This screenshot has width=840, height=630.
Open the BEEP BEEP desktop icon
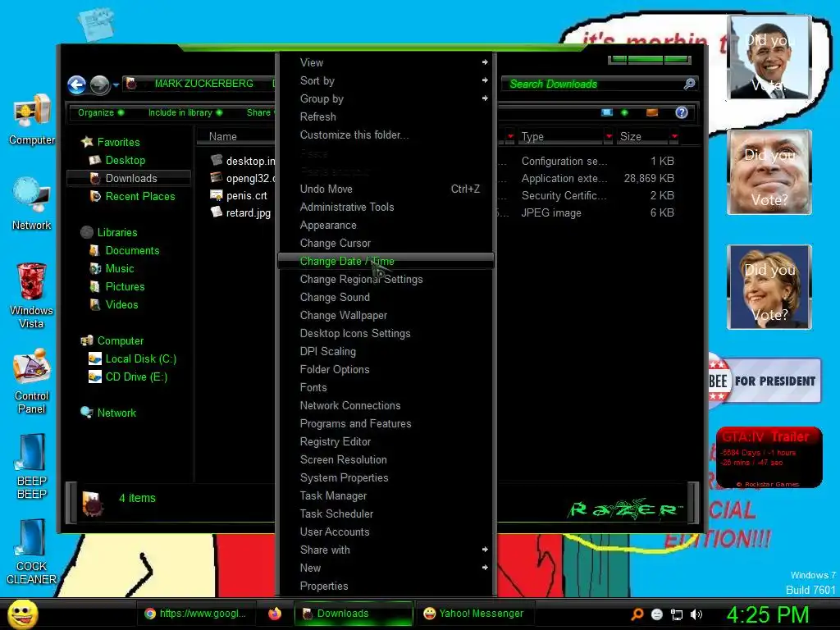32,466
